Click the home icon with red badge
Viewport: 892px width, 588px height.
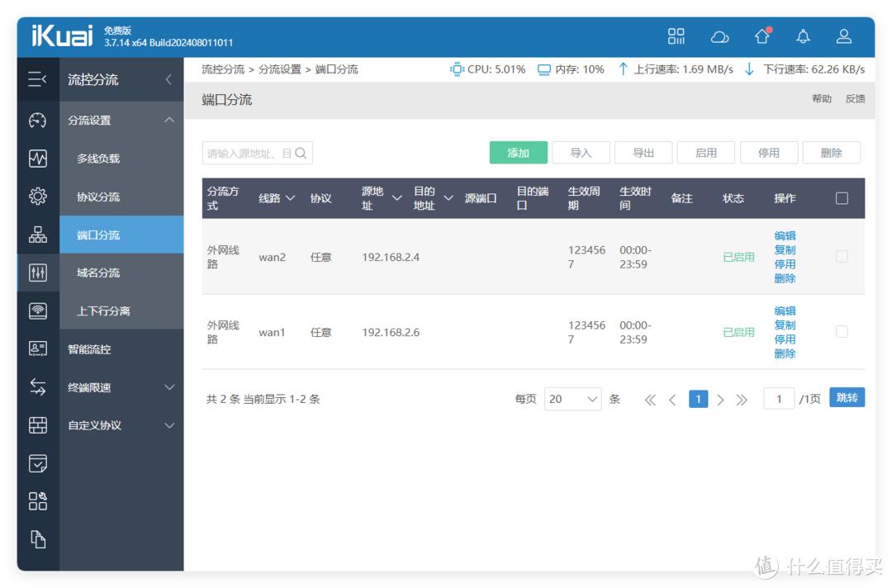pos(762,36)
